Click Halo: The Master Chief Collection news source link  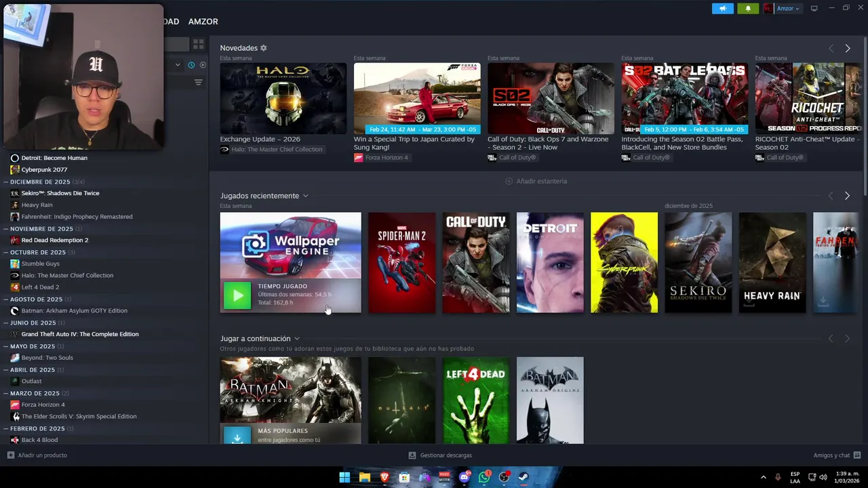pos(271,149)
